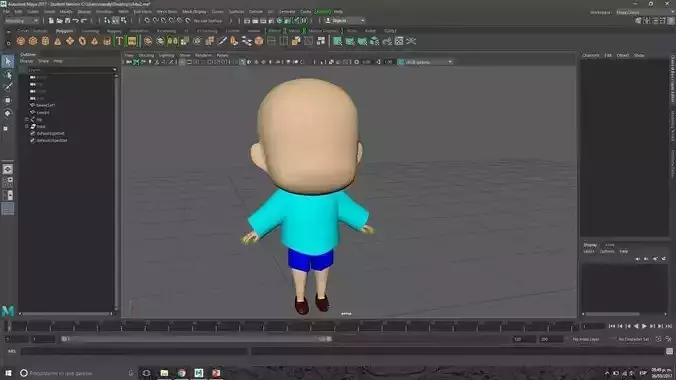676x380 pixels.
Task: Create a polygon cylinder from the shelf
Action: (45, 41)
